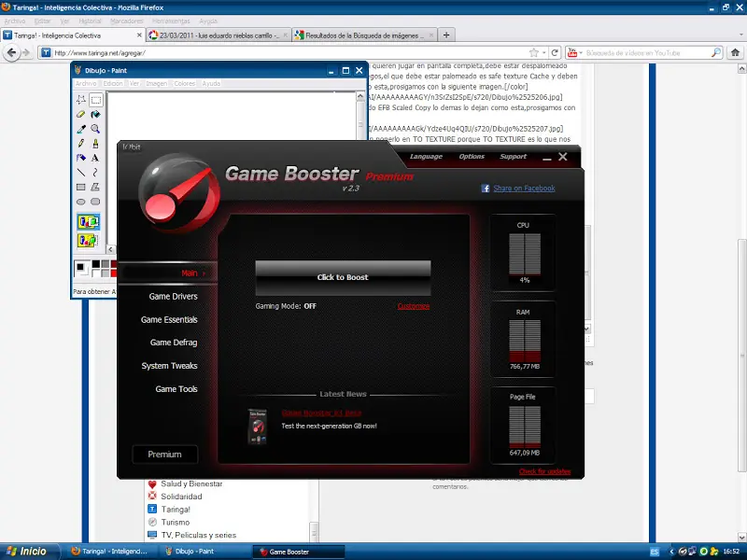This screenshot has height=560, width=747.
Task: Click Check for updates link
Action: pyautogui.click(x=545, y=471)
